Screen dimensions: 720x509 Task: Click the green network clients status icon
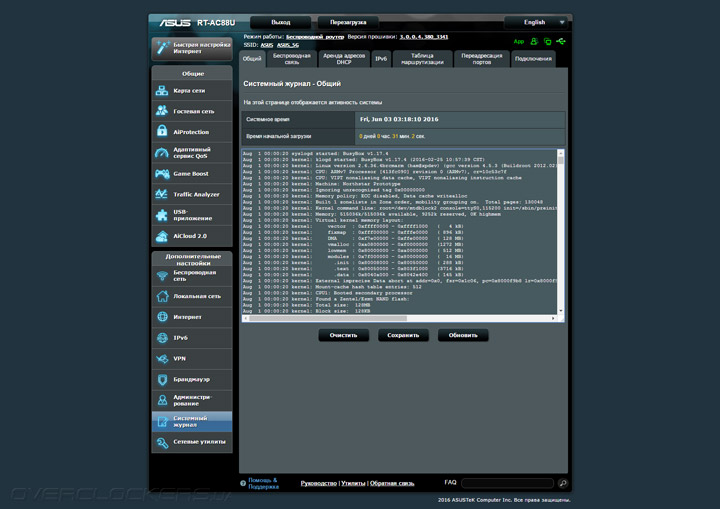[547, 41]
